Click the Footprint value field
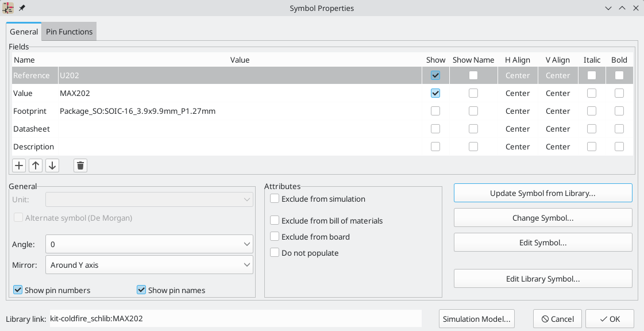The height and width of the screenshot is (331, 644). pos(138,111)
